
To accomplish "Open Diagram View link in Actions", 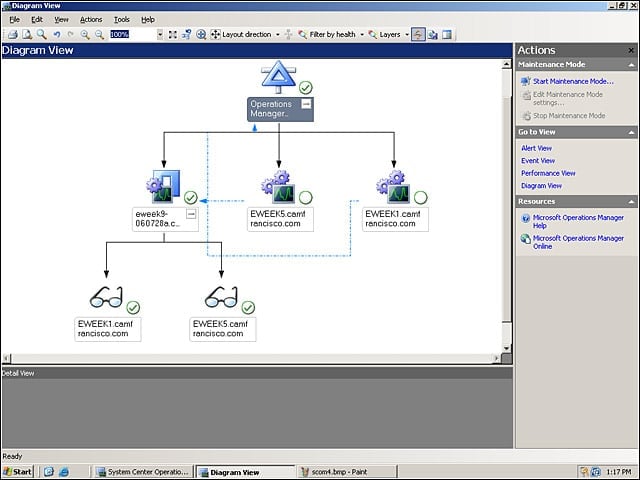I will pyautogui.click(x=541, y=186).
